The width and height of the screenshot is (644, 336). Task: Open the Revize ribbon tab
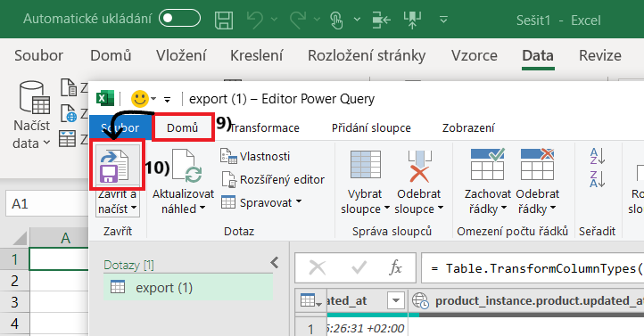click(x=600, y=55)
